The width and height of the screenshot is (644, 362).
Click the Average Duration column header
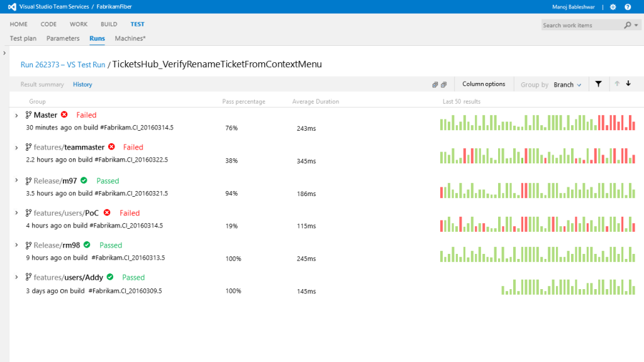click(x=316, y=101)
